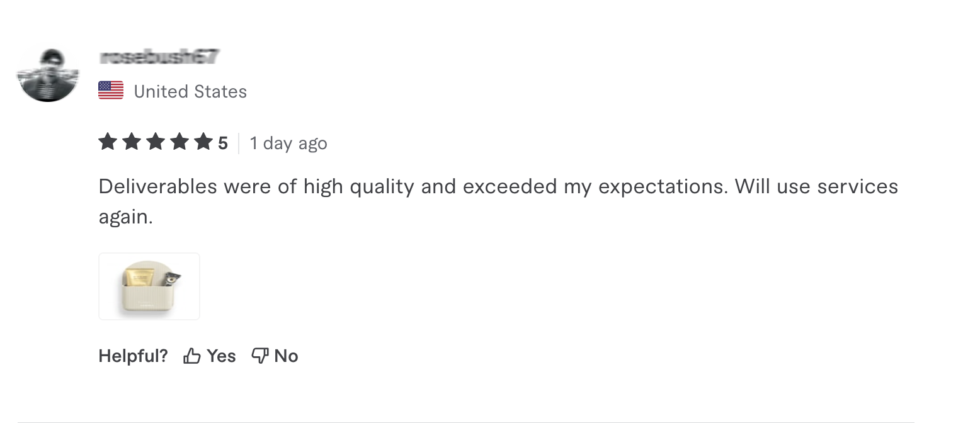The width and height of the screenshot is (980, 423).
Task: Open the blurred reviewer username
Action: [159, 57]
